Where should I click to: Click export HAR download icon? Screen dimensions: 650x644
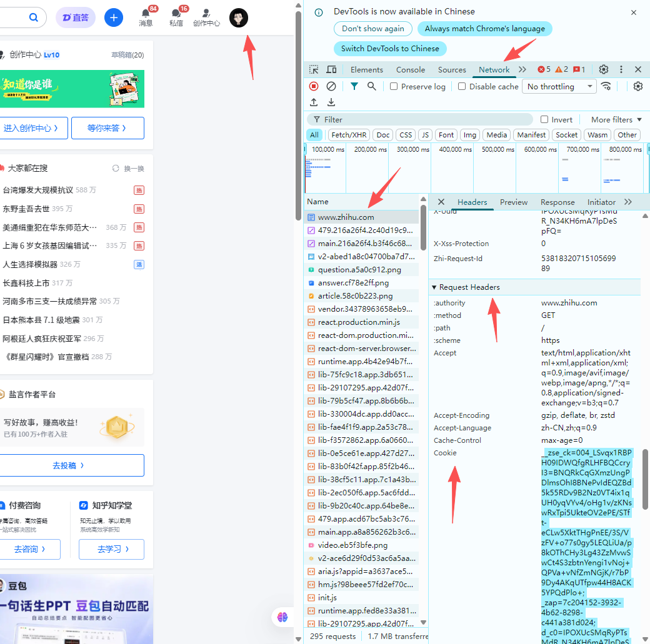click(331, 102)
